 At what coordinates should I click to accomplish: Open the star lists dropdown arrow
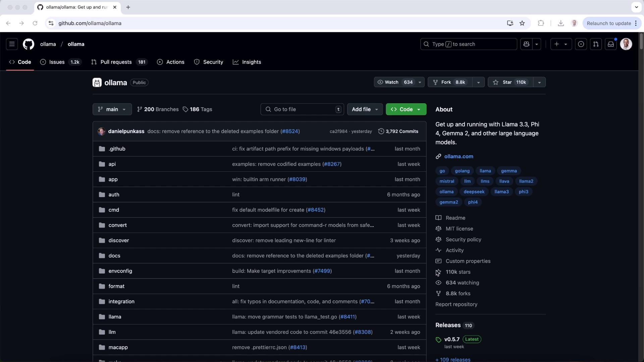pyautogui.click(x=539, y=82)
